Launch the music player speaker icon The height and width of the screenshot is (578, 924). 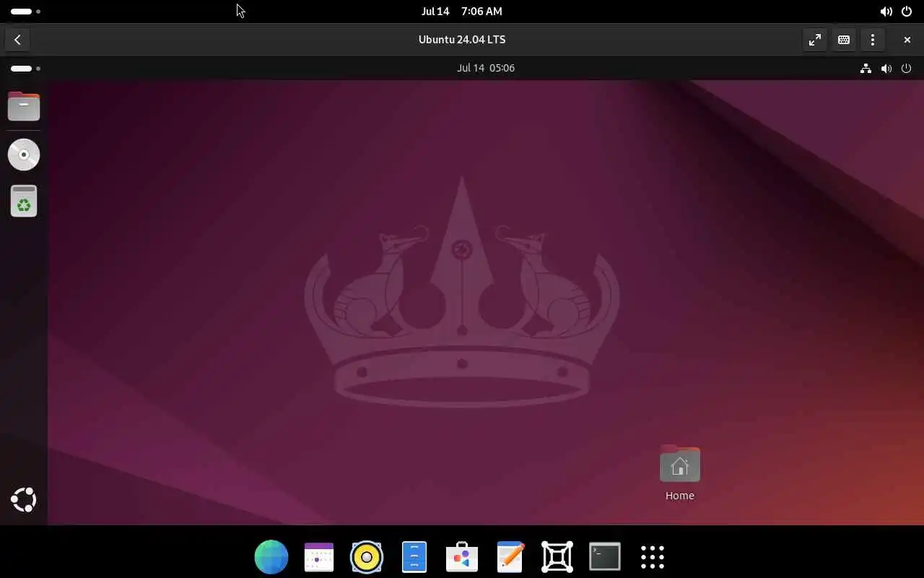(367, 557)
